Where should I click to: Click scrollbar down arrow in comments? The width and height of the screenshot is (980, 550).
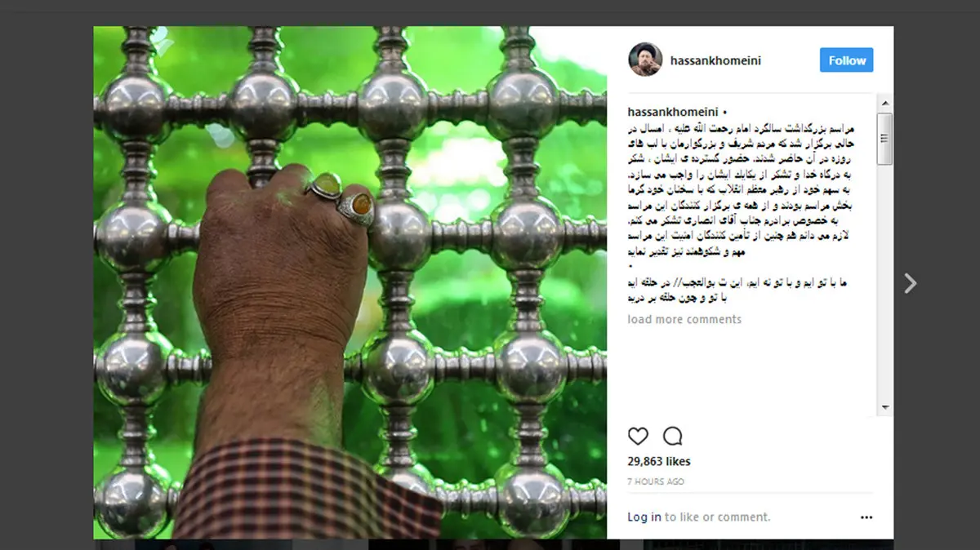885,407
